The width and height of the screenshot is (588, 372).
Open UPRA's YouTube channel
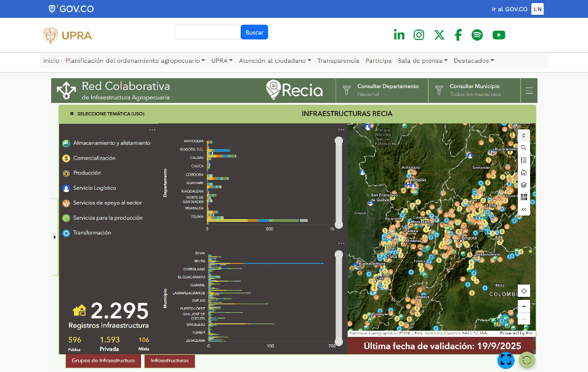(499, 35)
